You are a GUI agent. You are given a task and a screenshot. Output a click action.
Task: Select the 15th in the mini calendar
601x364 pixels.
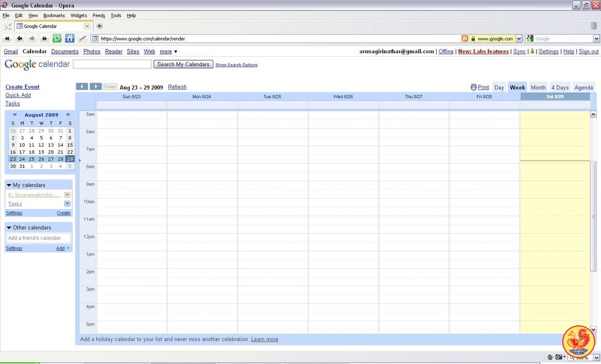tap(70, 145)
